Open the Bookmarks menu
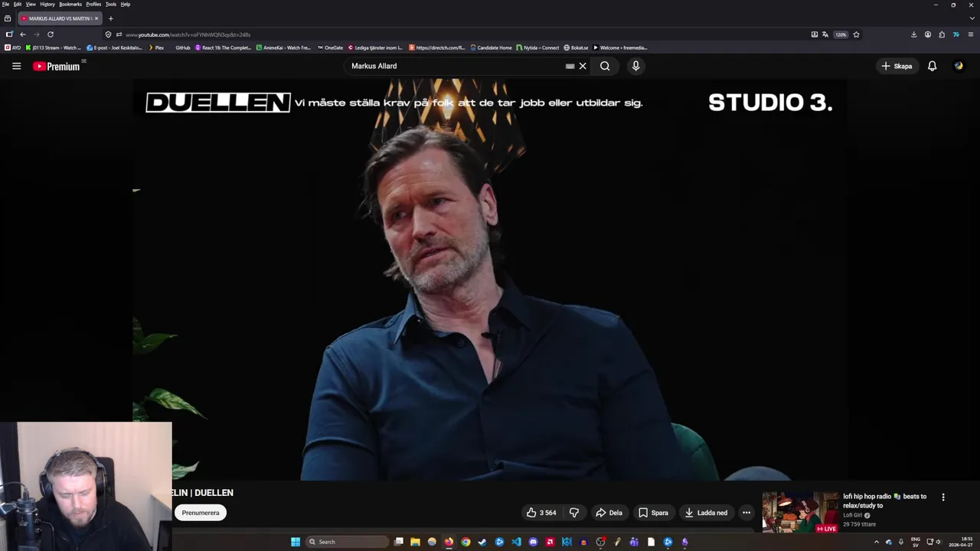This screenshot has height=551, width=980. pos(70,4)
